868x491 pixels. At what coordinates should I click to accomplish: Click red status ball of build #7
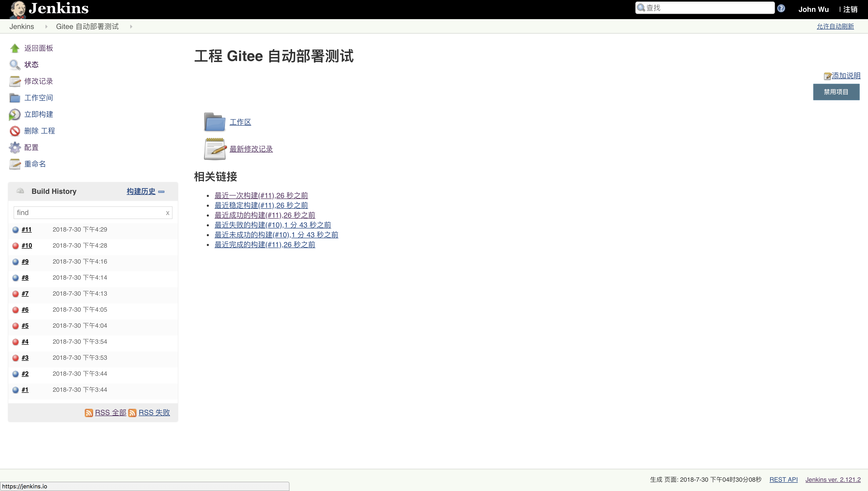point(16,294)
